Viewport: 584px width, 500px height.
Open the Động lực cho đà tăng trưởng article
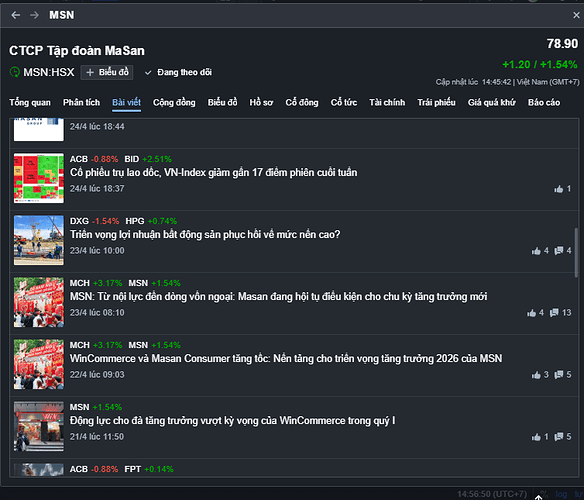pos(232,421)
